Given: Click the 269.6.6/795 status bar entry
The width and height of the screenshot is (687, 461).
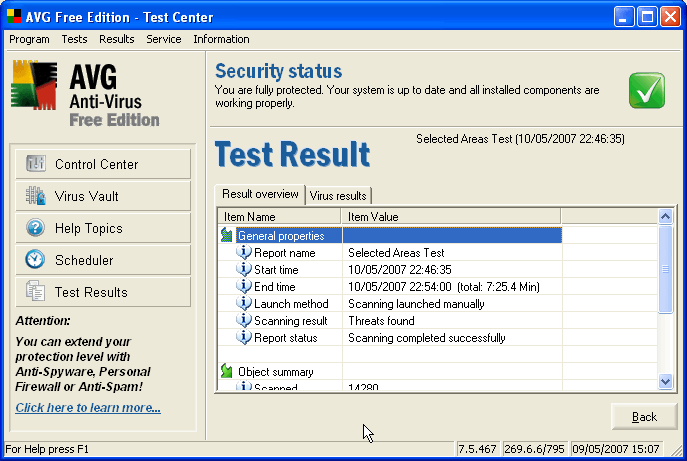Looking at the screenshot, I should tap(535, 449).
